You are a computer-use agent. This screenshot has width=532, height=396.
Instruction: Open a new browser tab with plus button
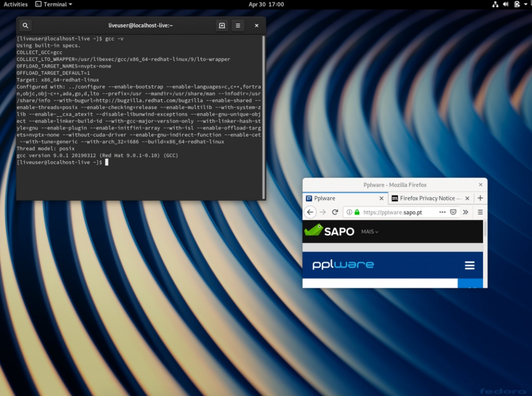pyautogui.click(x=480, y=198)
